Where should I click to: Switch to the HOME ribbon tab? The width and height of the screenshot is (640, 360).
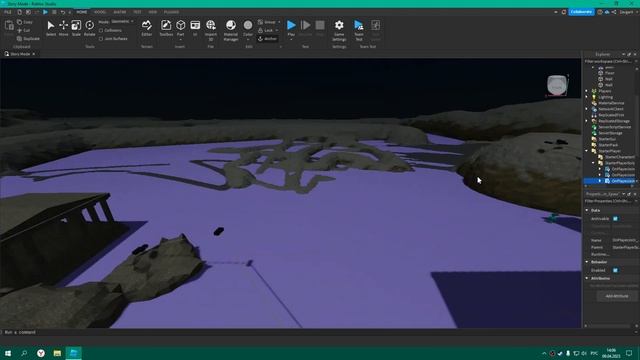(x=82, y=12)
